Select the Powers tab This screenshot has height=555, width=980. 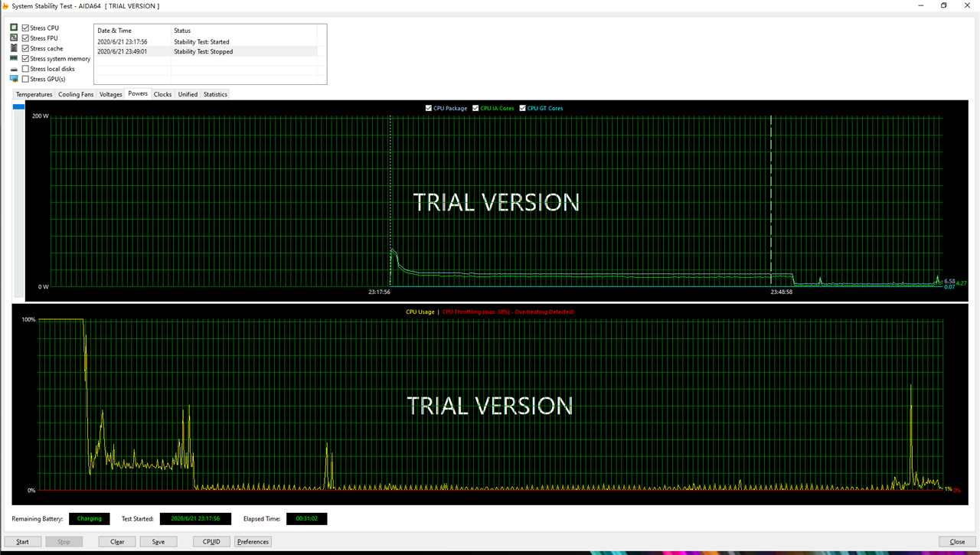(x=138, y=93)
